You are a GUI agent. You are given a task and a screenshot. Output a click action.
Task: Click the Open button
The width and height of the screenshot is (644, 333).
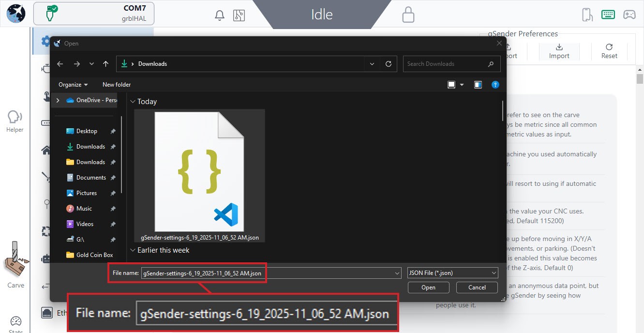428,288
